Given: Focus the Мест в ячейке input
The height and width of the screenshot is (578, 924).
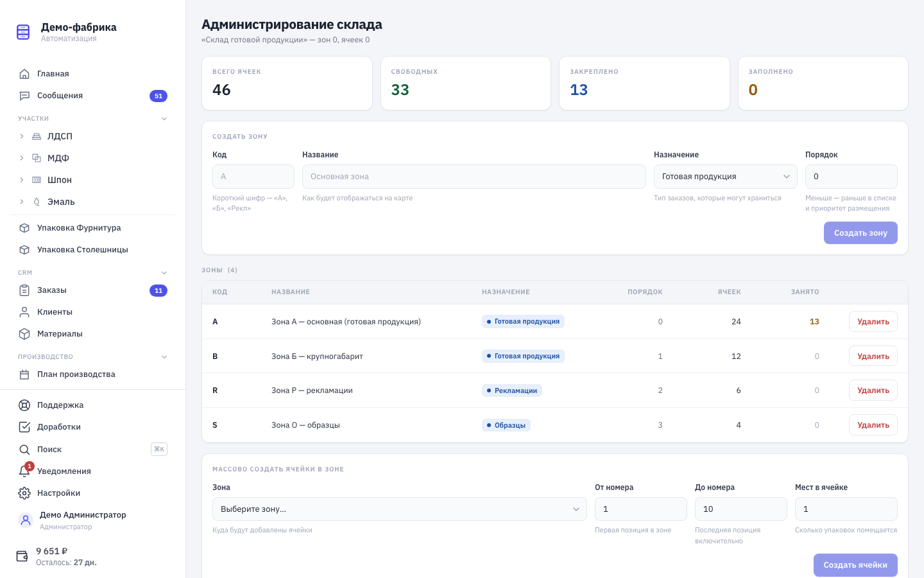Looking at the screenshot, I should [846, 509].
